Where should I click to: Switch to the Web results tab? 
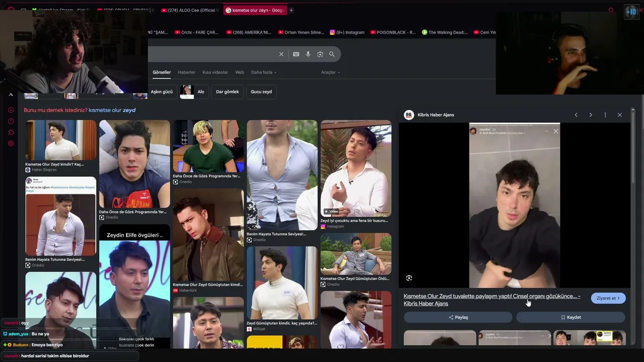pos(239,72)
